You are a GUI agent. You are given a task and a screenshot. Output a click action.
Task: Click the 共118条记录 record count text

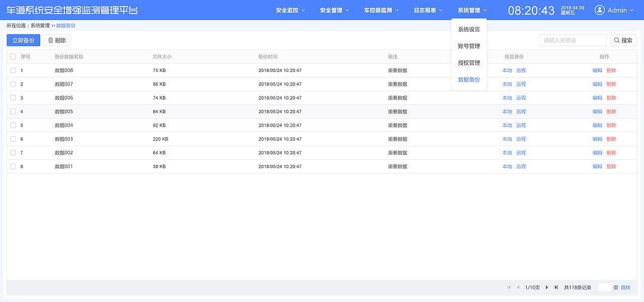(578, 287)
